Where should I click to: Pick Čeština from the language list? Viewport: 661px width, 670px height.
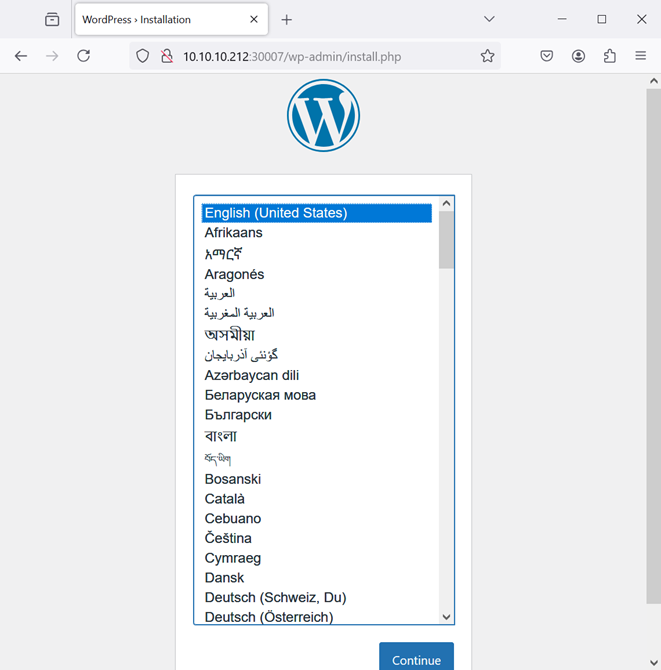317,538
